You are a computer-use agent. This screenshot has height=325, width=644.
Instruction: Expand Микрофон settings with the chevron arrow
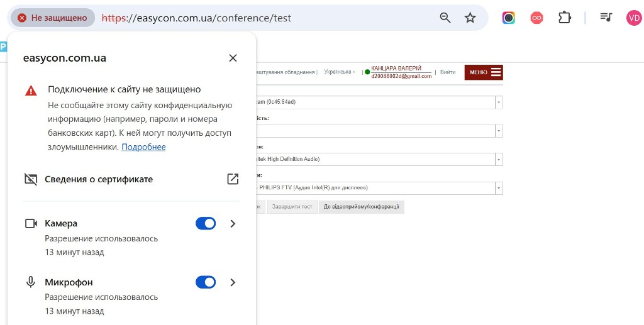pyautogui.click(x=233, y=282)
